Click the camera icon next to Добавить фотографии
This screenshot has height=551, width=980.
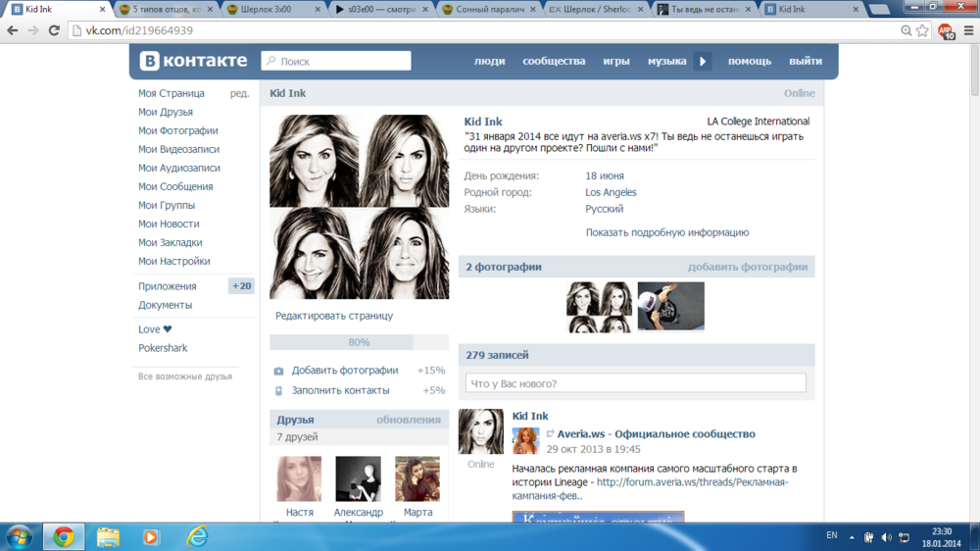tap(278, 371)
